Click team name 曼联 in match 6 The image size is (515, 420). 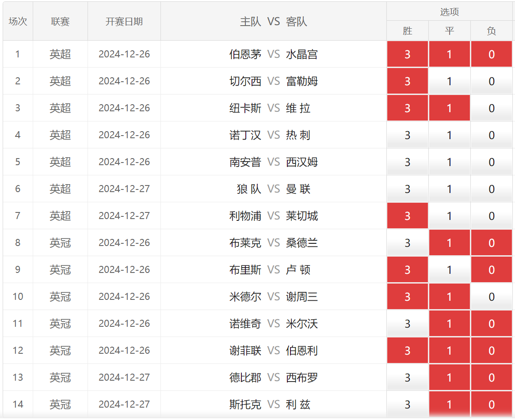point(298,189)
